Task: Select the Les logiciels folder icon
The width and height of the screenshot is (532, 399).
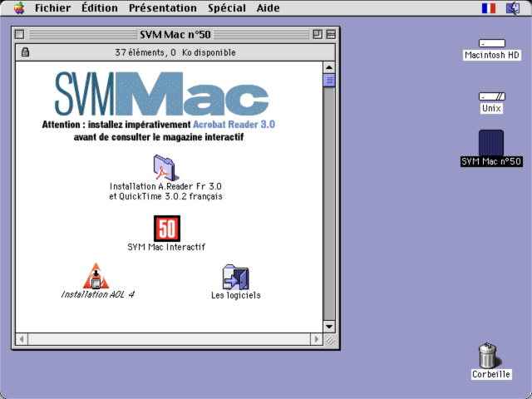Action: (236, 277)
